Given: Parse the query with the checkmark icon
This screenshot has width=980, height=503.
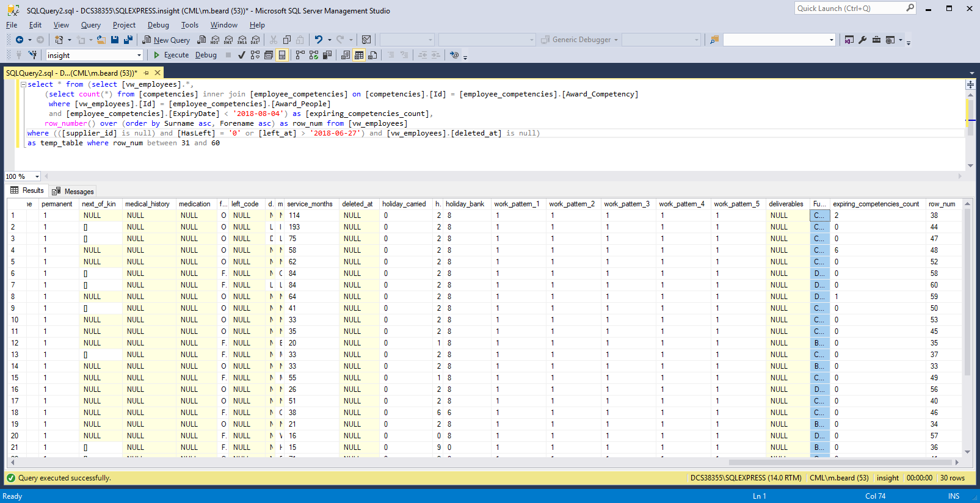Looking at the screenshot, I should point(242,55).
